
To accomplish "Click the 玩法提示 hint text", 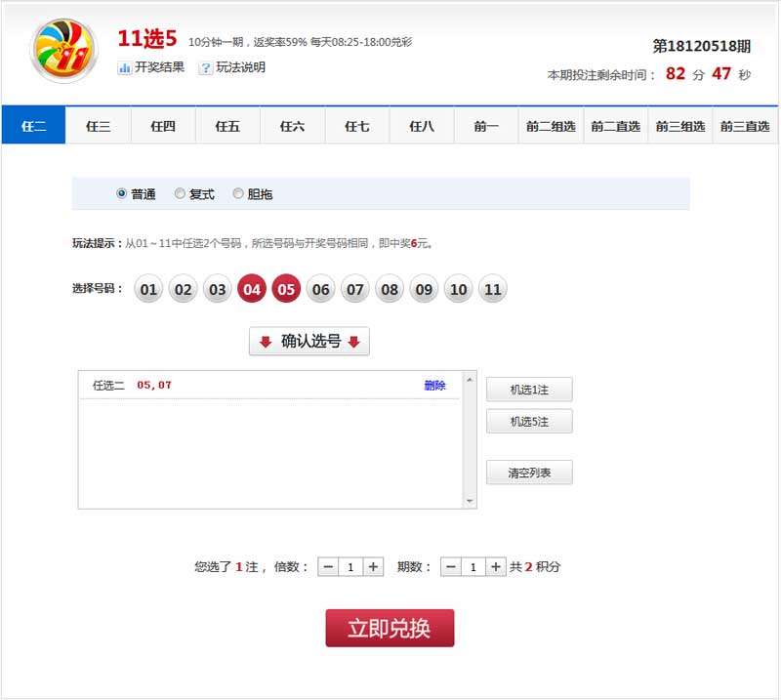I will 254,243.
